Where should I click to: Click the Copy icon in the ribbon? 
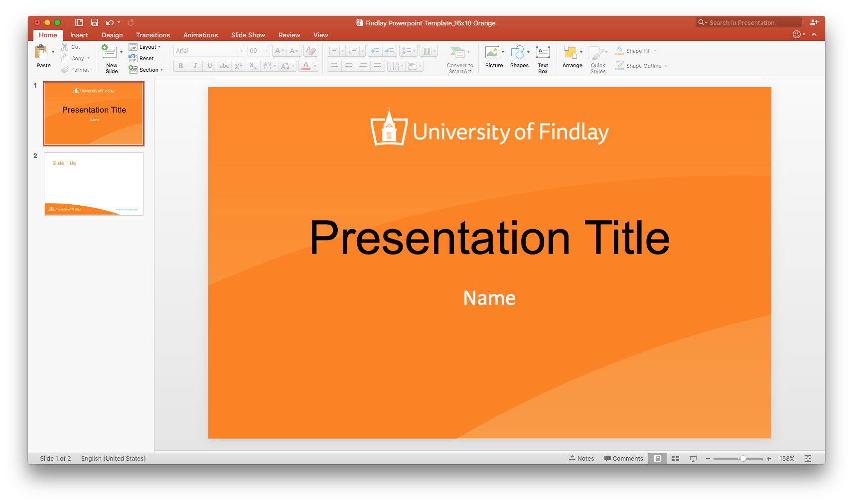coord(65,58)
